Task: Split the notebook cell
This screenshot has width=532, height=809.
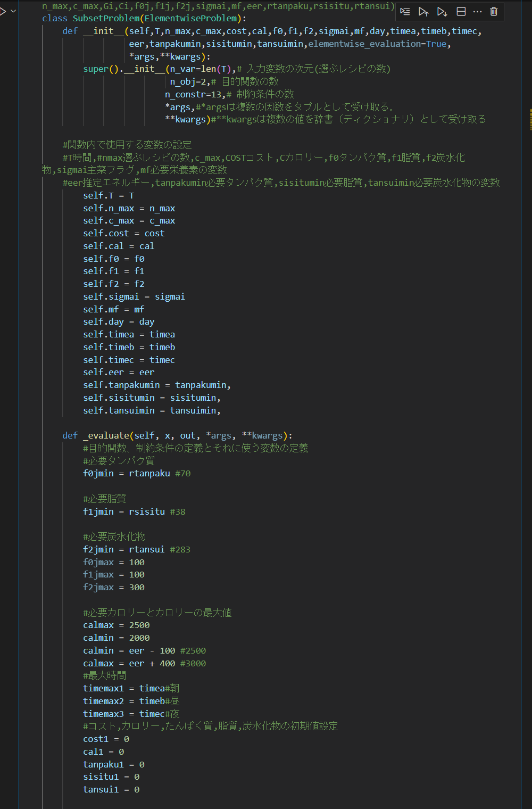Action: [461, 11]
